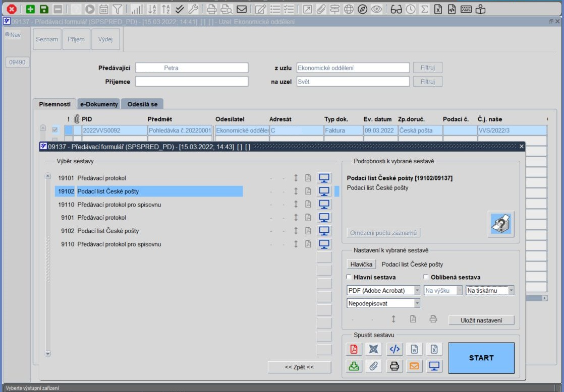Click the green download-to-disk icon

click(354, 366)
